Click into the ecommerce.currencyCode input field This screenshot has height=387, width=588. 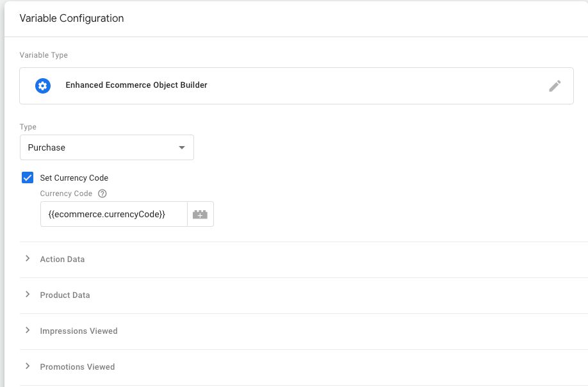tap(114, 214)
